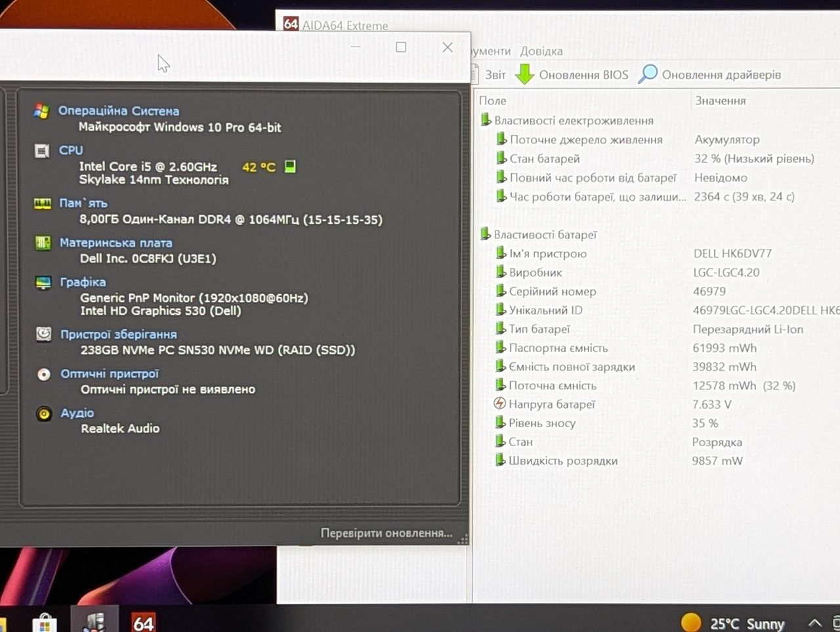Select the Напруга батареї row
Image resolution: width=840 pixels, height=632 pixels.
point(656,404)
